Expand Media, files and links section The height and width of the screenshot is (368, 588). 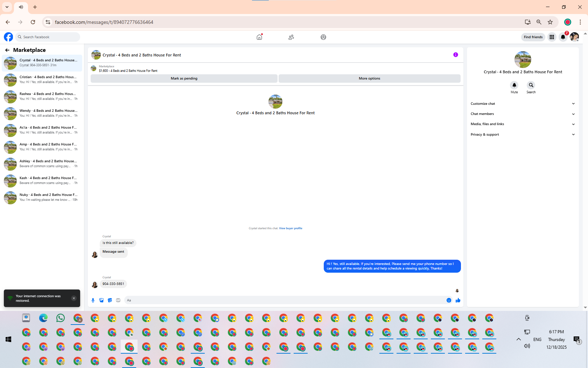523,124
